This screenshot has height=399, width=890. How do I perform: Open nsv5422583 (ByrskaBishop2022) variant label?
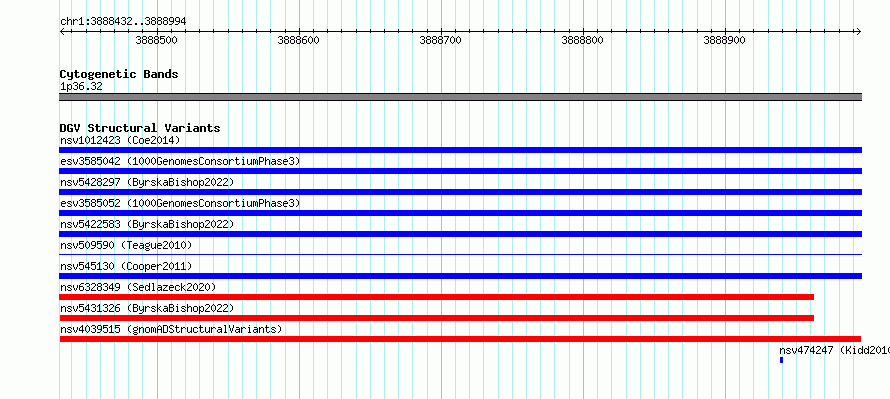[x=147, y=224]
